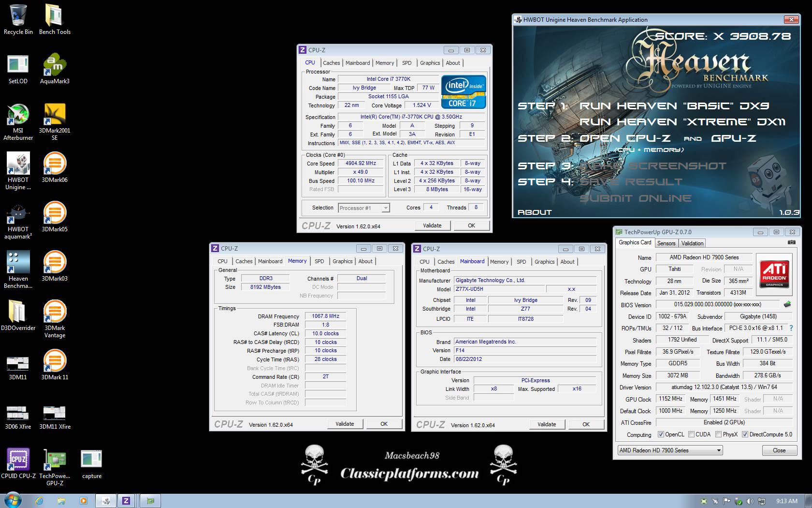Open the capture file on the desktop
The image size is (812, 508).
click(x=91, y=463)
